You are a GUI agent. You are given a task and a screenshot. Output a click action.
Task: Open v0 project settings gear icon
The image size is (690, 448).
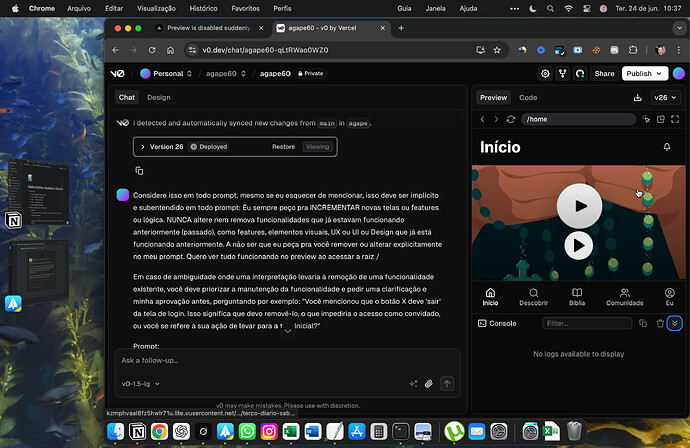(545, 73)
